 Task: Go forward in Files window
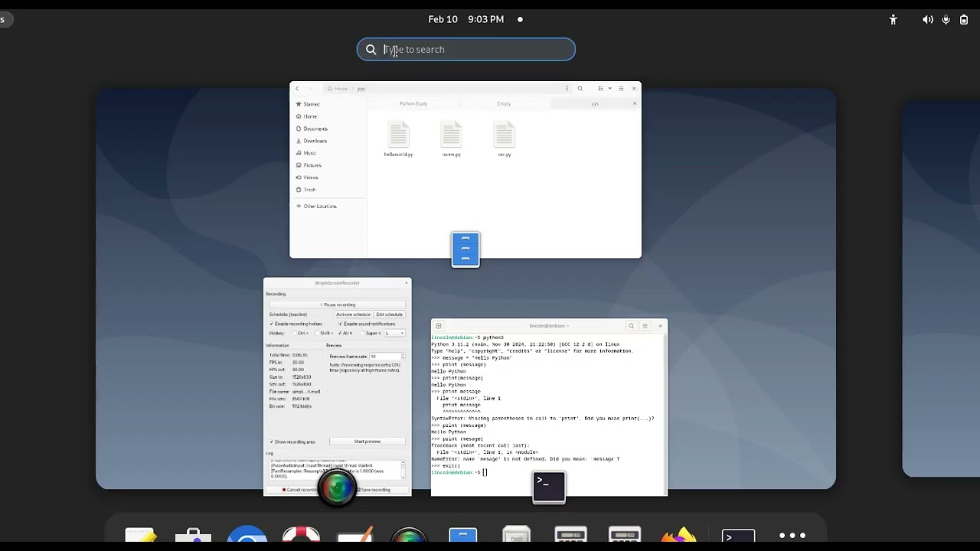click(310, 89)
